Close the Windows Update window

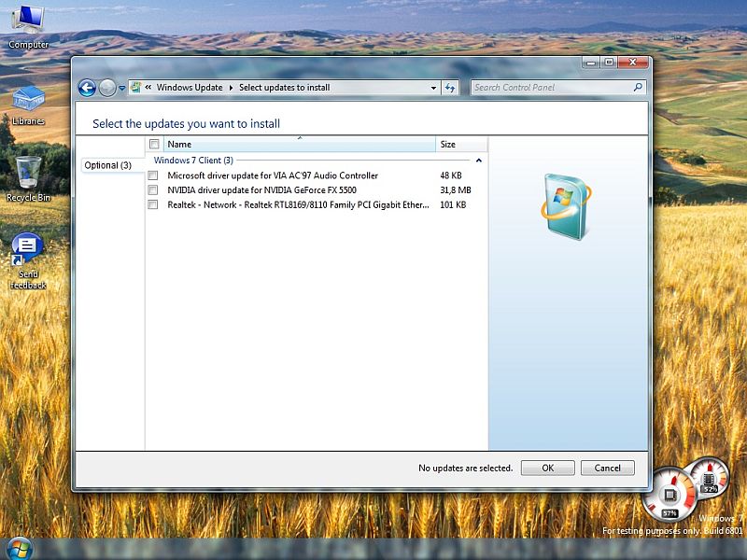(633, 63)
